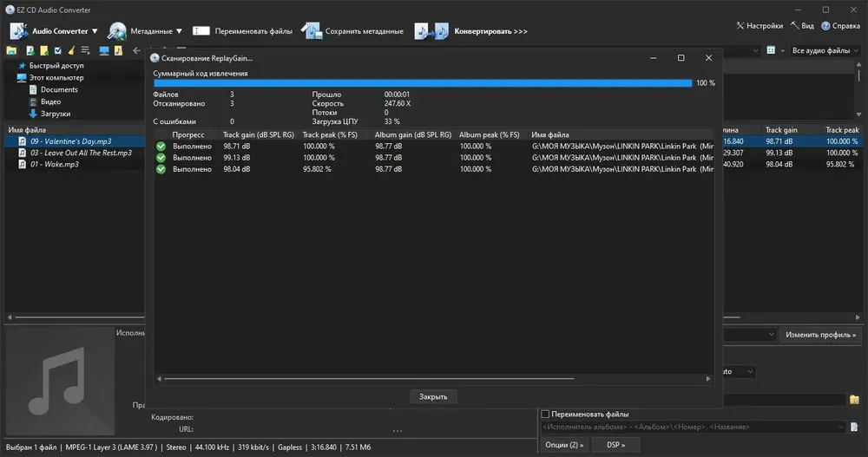Click the Переименовать файлы toolbar button
The width and height of the screenshot is (868, 457).
click(253, 31)
